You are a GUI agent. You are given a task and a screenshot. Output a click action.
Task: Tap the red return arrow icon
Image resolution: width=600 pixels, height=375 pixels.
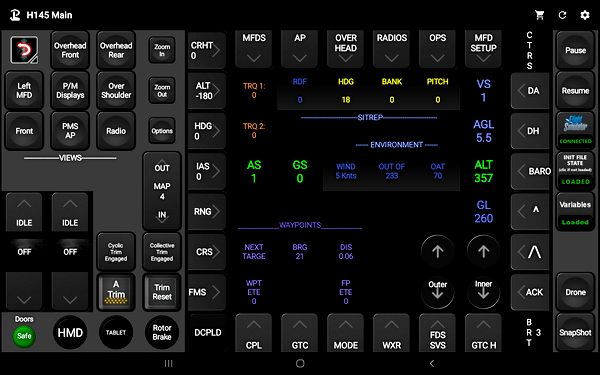(x=24, y=50)
